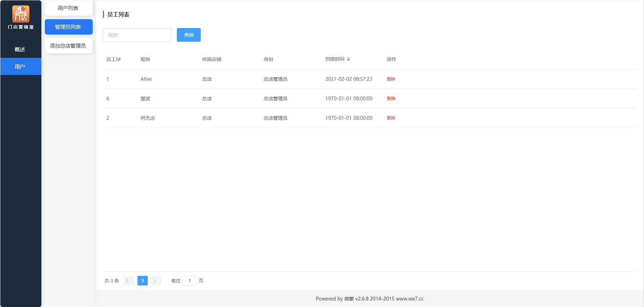Click the 昵称 column header

point(145,59)
